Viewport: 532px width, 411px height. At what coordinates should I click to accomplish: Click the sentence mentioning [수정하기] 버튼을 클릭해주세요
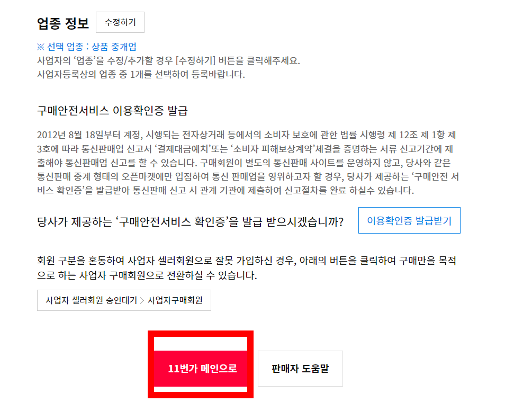click(168, 61)
